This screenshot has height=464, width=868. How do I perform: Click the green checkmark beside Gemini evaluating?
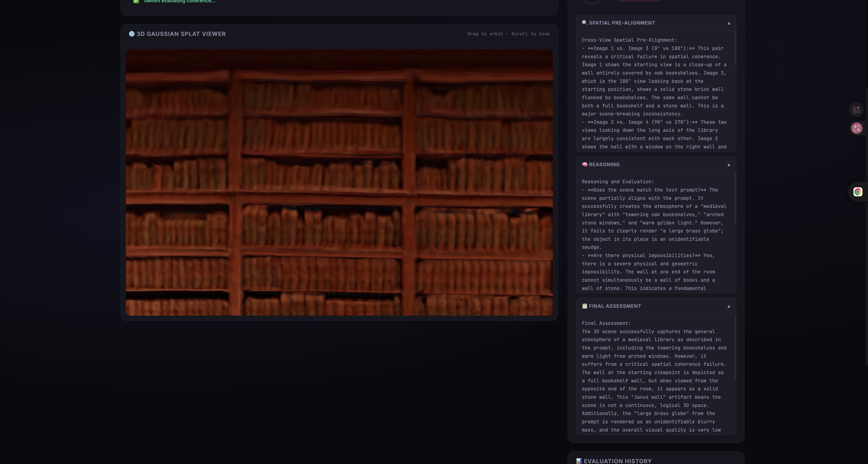(x=136, y=1)
